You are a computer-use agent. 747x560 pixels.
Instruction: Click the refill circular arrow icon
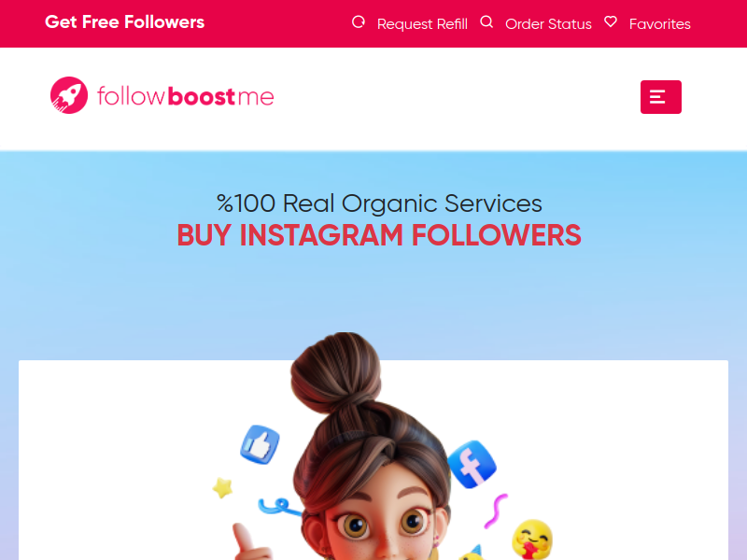pos(359,21)
